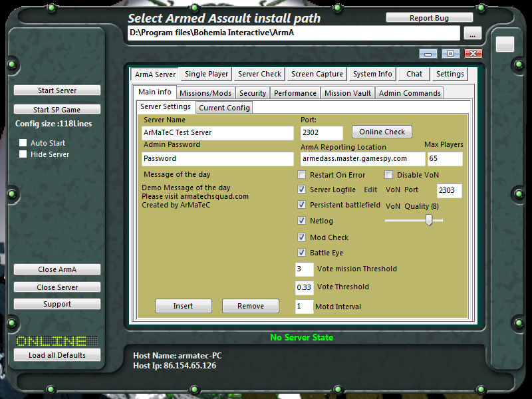Select the Server Settings tab
532x399 pixels.
[x=166, y=106]
